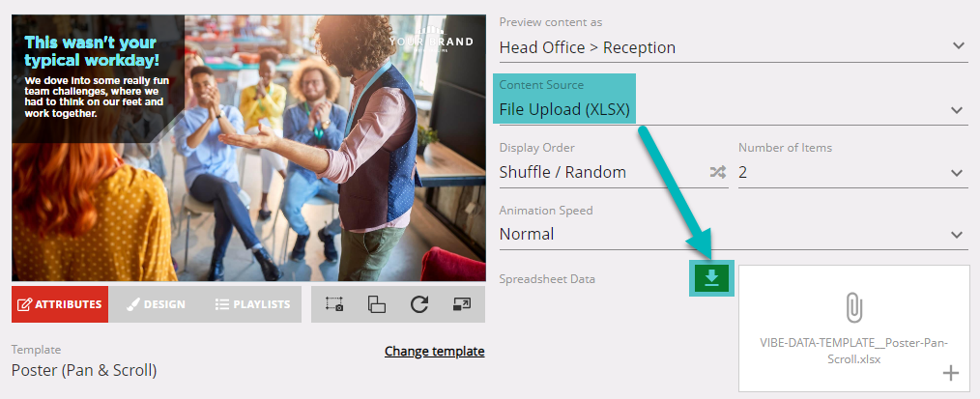
Task: Refresh the preview with circular arrow icon
Action: [418, 304]
